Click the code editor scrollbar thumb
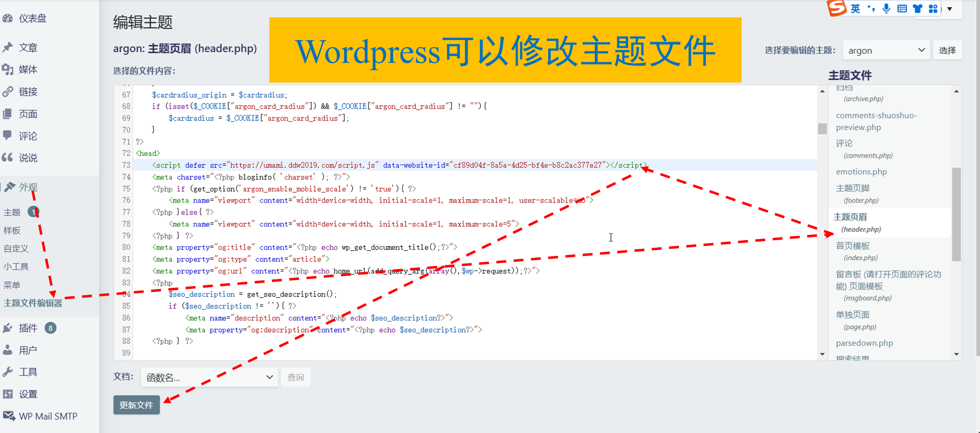The image size is (980, 433). (x=822, y=129)
